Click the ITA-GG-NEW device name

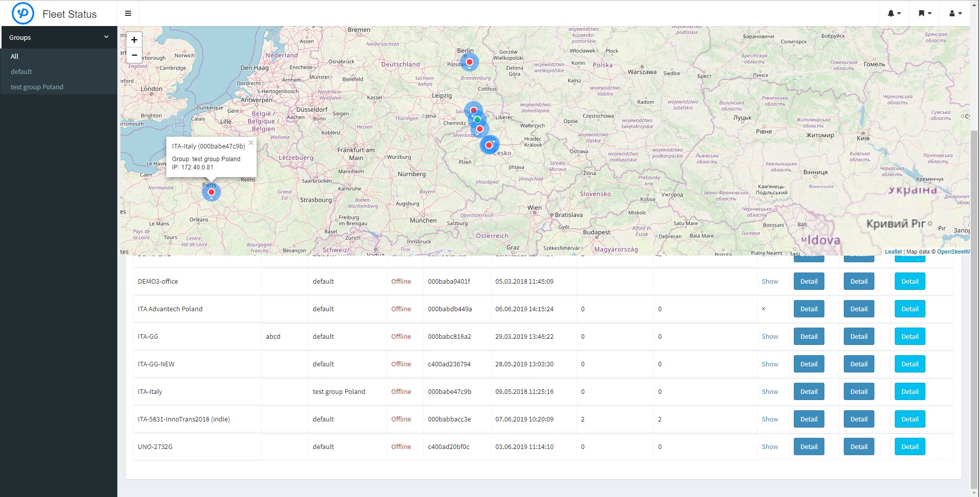[x=156, y=364]
